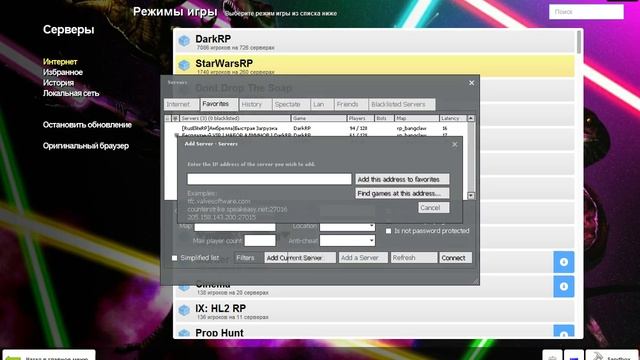The width and height of the screenshot is (640, 360).
Task: Go to the Friends tab
Action: 351,104
